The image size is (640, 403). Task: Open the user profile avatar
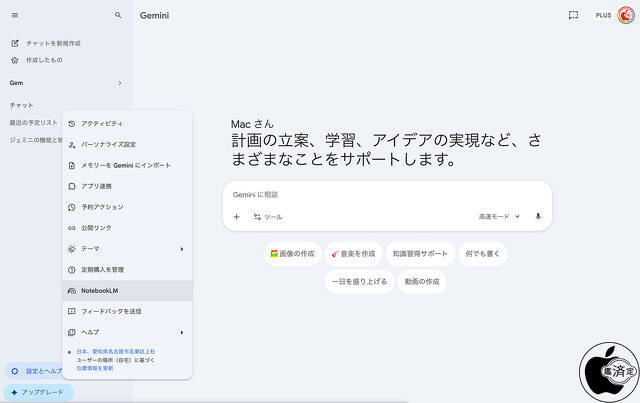tap(625, 15)
